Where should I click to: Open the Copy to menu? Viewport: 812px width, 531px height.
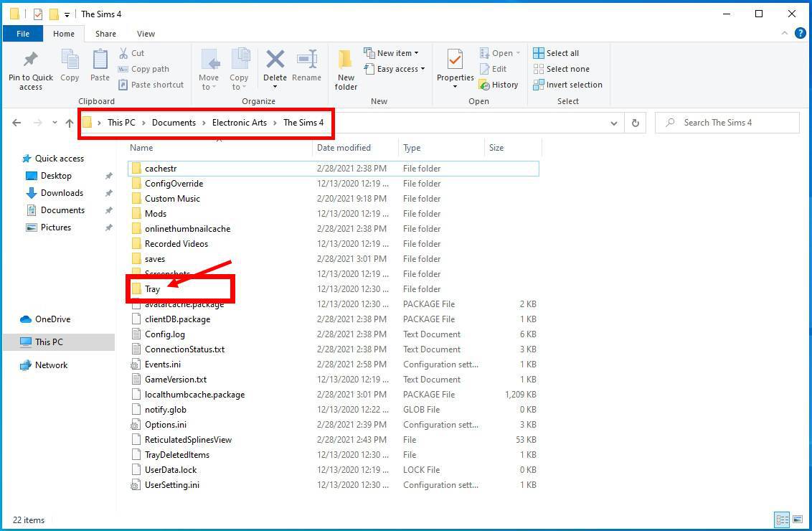tap(240, 70)
